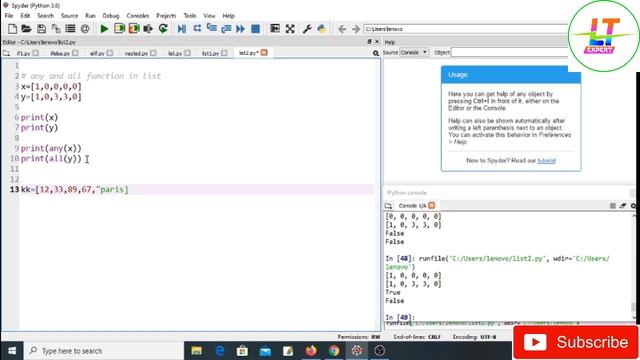Open Microsoft Edge from taskbar

(220, 351)
